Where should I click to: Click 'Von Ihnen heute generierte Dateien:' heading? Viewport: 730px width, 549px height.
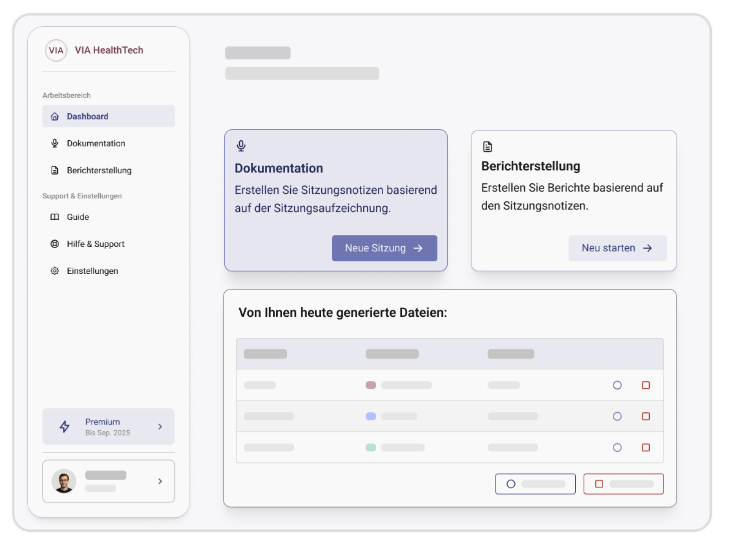click(x=343, y=312)
